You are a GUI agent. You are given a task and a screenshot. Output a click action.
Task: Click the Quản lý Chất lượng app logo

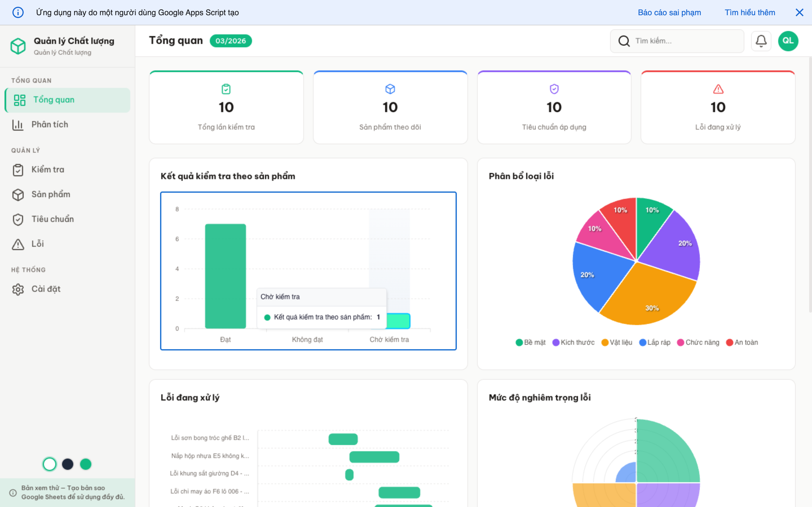tap(18, 46)
